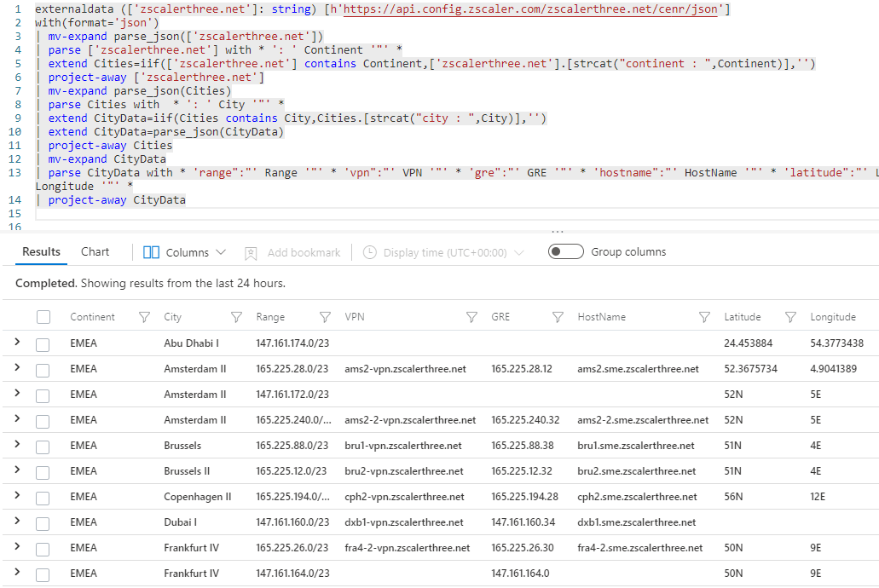
Task: Click cell fra4-2-vpn.zscalerthree.net
Action: [x=407, y=548]
